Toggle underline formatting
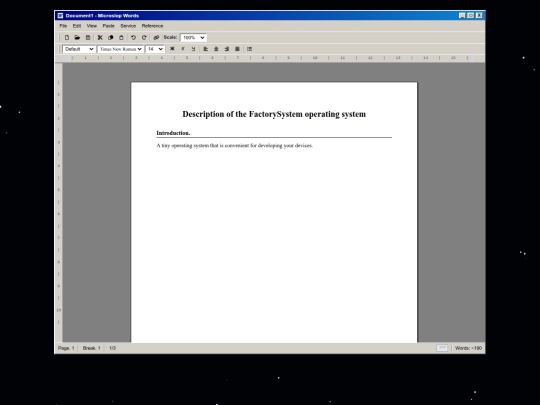Image resolution: width=540 pixels, height=405 pixels. click(x=193, y=49)
